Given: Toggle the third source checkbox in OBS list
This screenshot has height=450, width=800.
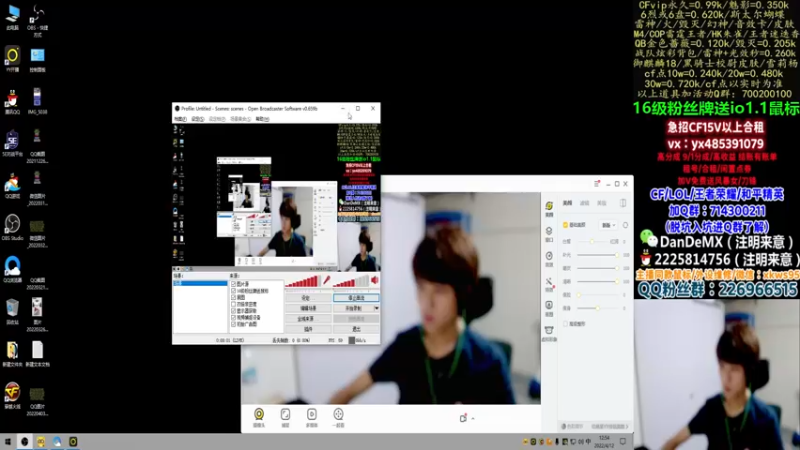Looking at the screenshot, I should pos(233,297).
